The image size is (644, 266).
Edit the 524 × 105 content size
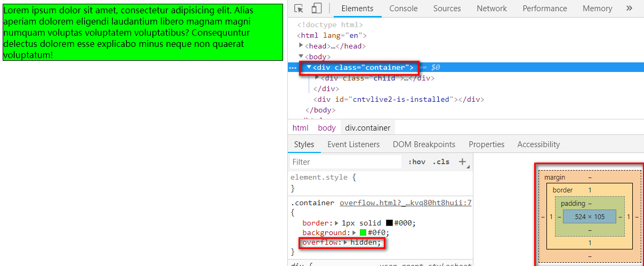point(589,216)
